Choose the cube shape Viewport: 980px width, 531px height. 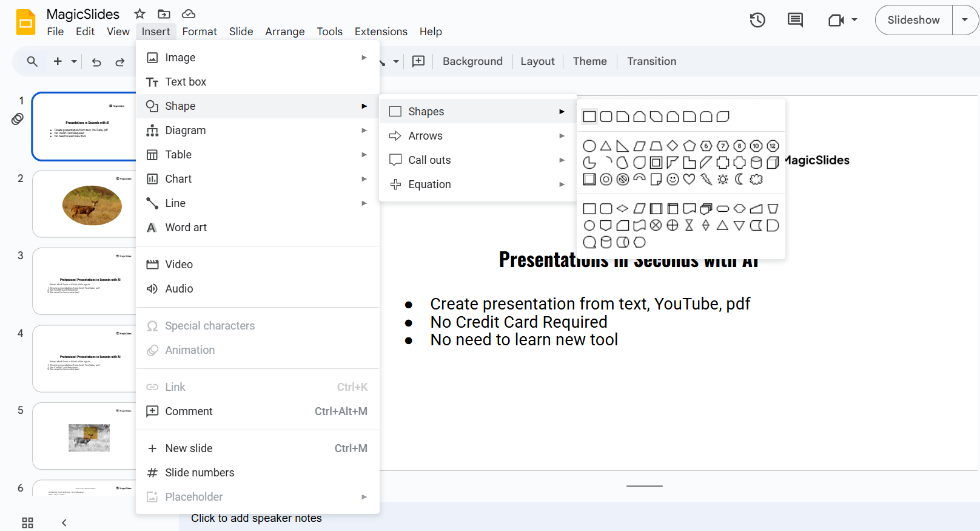click(773, 163)
